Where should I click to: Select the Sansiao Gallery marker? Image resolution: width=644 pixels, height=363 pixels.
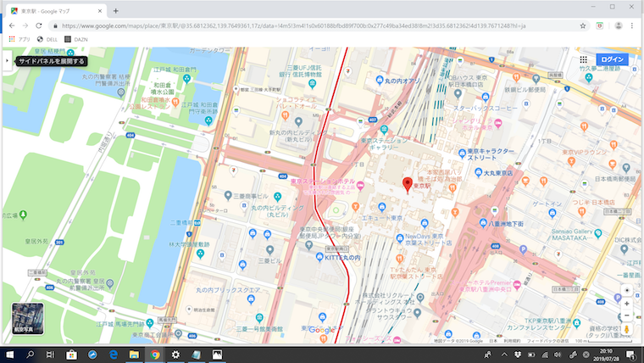click(x=598, y=233)
